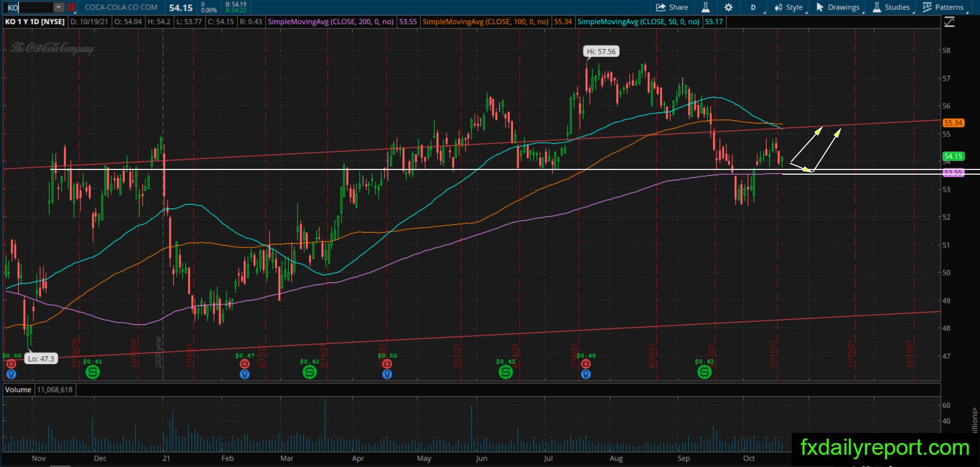Open the Drawings tools menu
The image size is (980, 467).
tap(838, 7)
